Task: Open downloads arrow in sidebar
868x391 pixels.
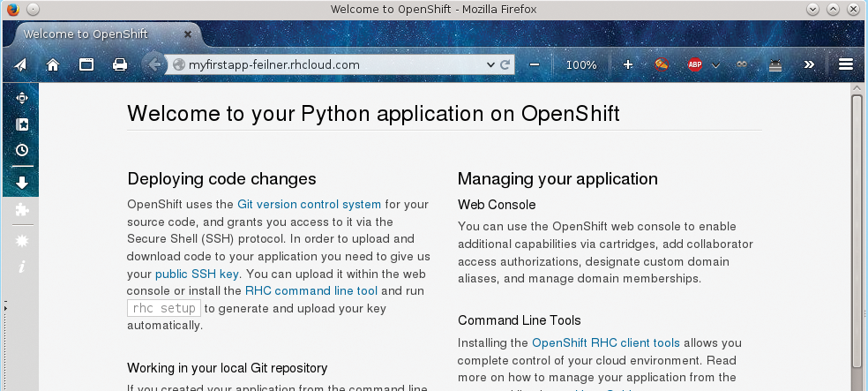Action: point(21,183)
